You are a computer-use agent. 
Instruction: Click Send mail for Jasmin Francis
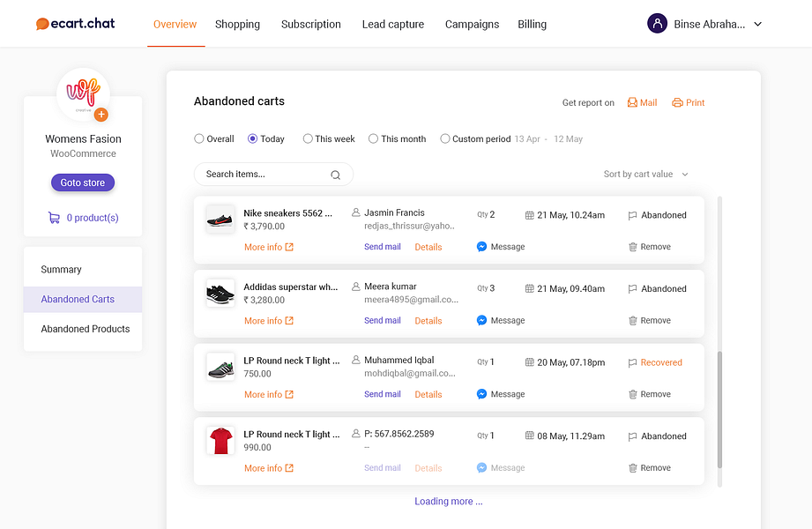382,247
